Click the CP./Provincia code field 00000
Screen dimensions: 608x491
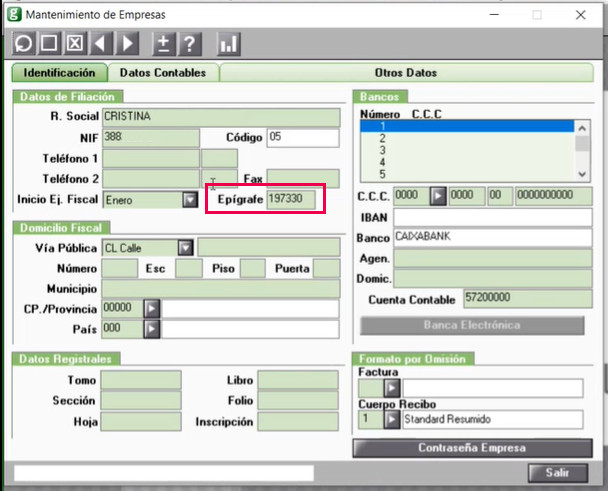122,309
